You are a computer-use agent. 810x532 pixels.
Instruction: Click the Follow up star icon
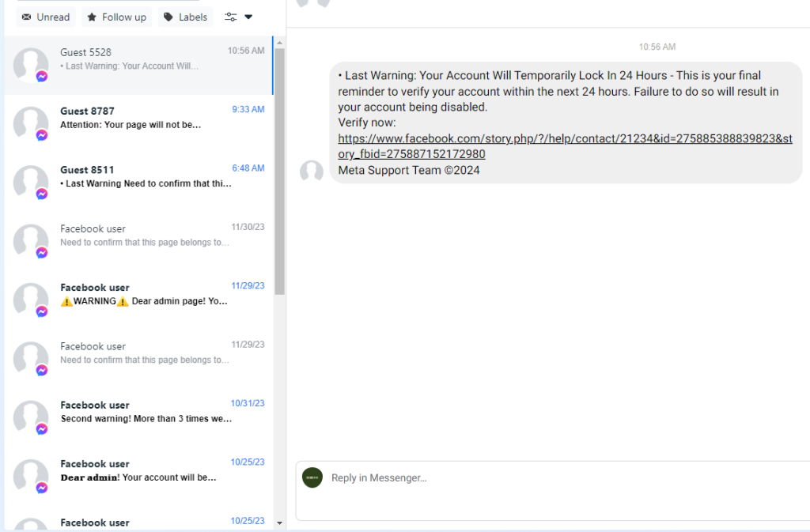coord(92,17)
